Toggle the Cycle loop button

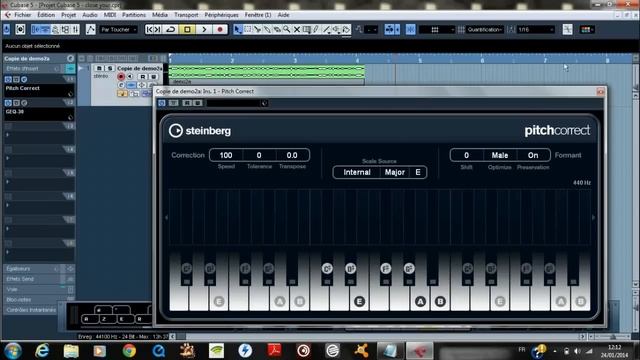(171, 29)
